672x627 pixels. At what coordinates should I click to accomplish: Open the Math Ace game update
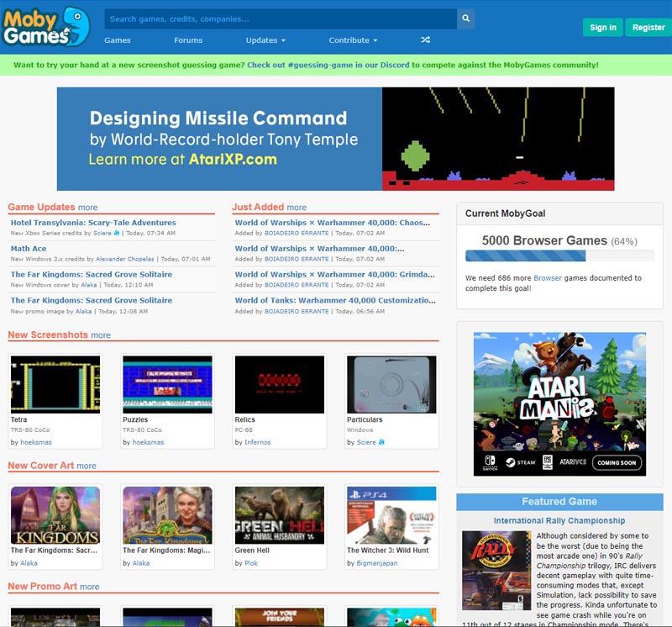[x=29, y=249]
